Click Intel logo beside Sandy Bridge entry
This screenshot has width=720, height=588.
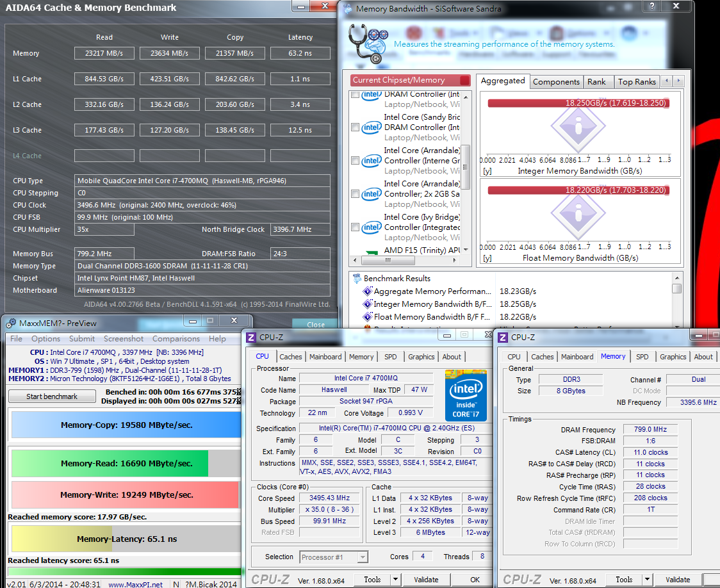tap(371, 127)
